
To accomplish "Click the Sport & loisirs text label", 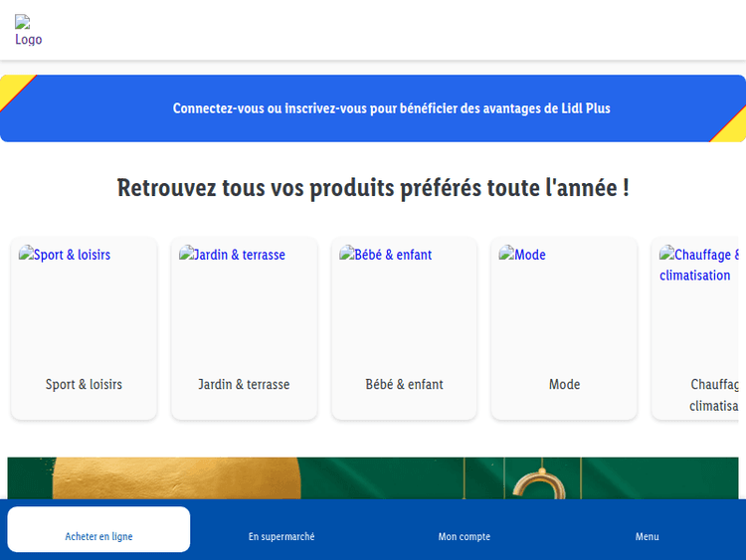I will [84, 384].
